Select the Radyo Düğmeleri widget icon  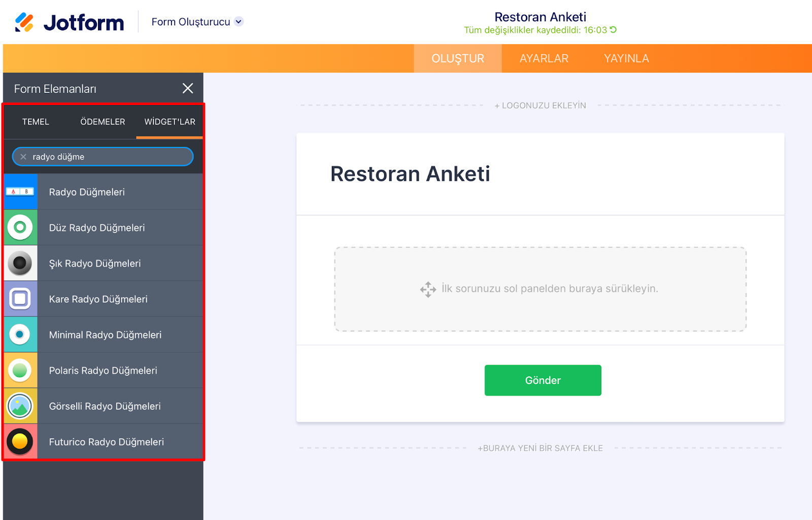click(20, 192)
